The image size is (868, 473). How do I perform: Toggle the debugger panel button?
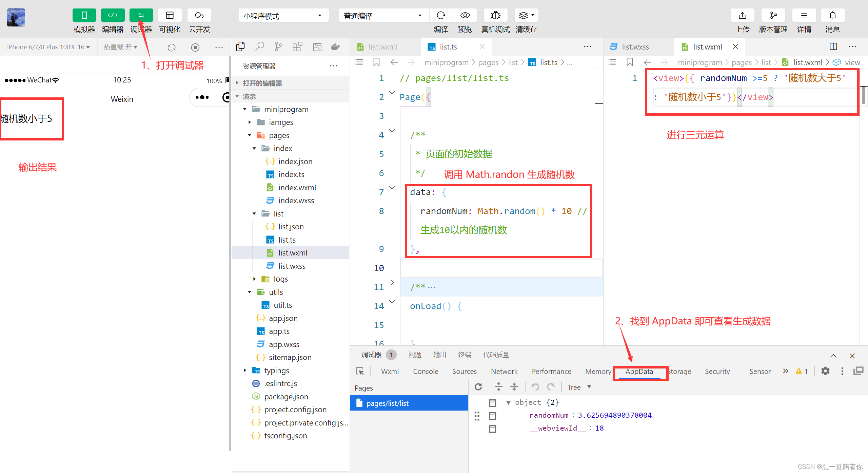pos(141,15)
